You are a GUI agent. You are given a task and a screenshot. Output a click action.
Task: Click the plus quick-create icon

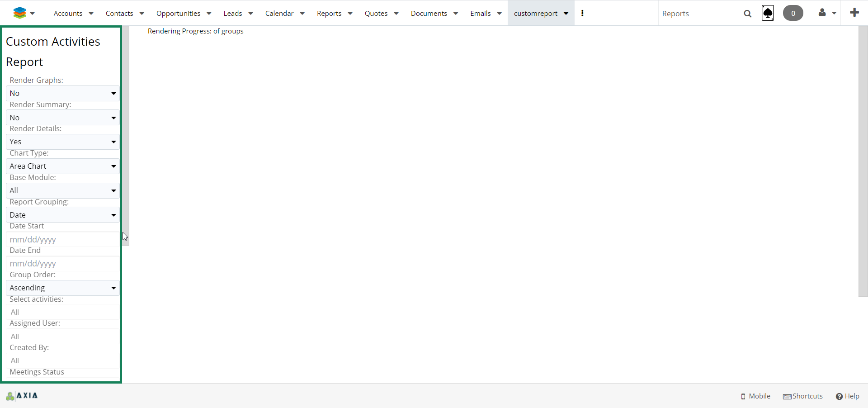click(x=854, y=13)
